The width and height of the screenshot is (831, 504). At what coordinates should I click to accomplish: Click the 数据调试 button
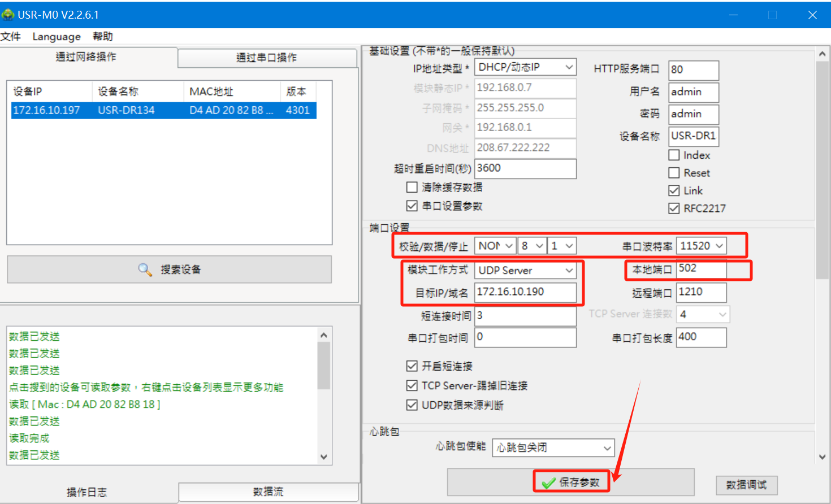click(x=747, y=485)
